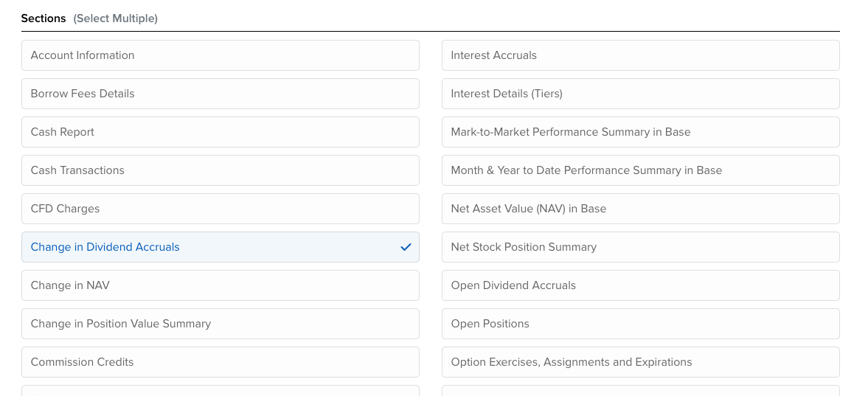Image resolution: width=868 pixels, height=396 pixels.
Task: Toggle the Borrow Fees Details option
Action: click(220, 94)
